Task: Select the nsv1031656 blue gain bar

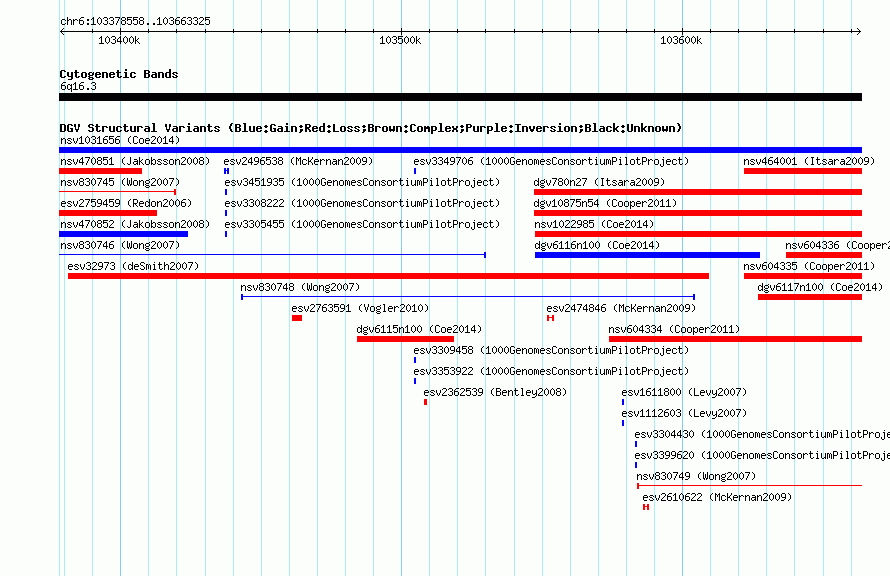Action: tap(460, 150)
